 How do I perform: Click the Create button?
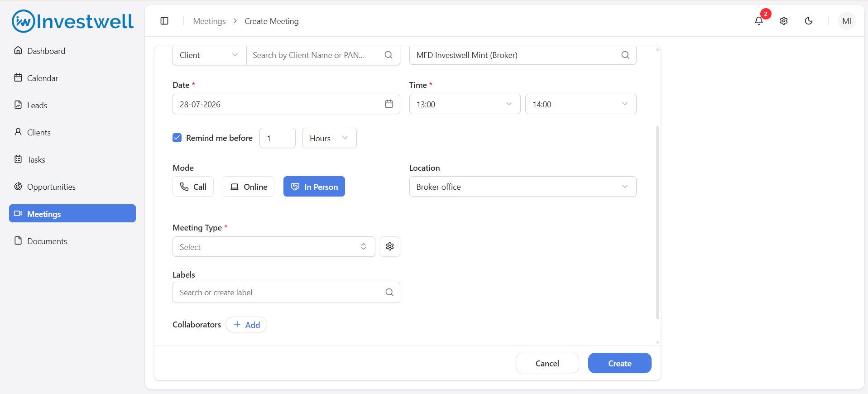[619, 363]
